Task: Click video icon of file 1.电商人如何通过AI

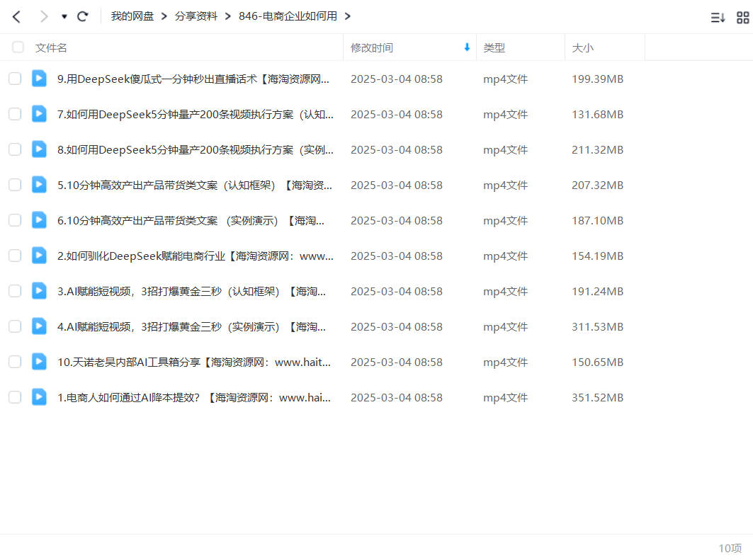Action: tap(40, 397)
